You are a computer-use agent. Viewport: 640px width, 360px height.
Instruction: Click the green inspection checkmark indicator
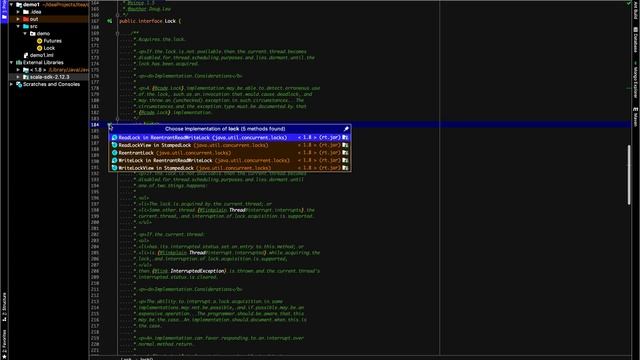[x=629, y=3]
